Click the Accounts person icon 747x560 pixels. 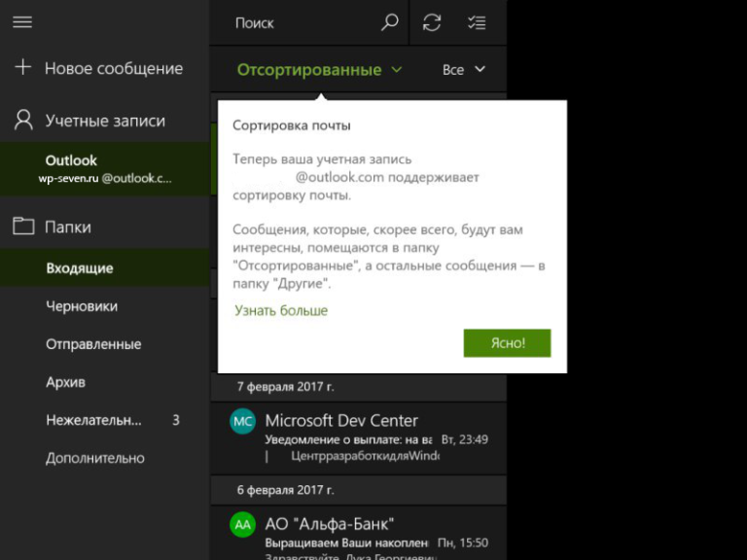(x=23, y=120)
